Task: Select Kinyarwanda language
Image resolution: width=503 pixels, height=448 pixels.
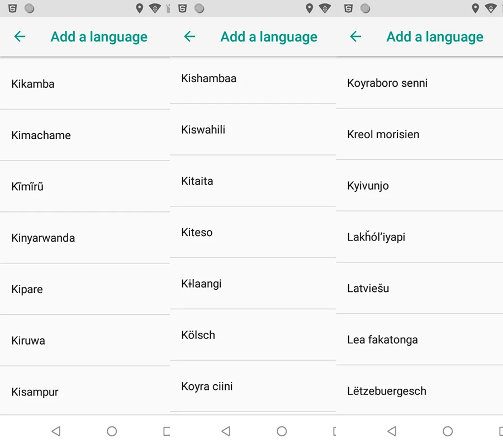Action: coord(85,238)
